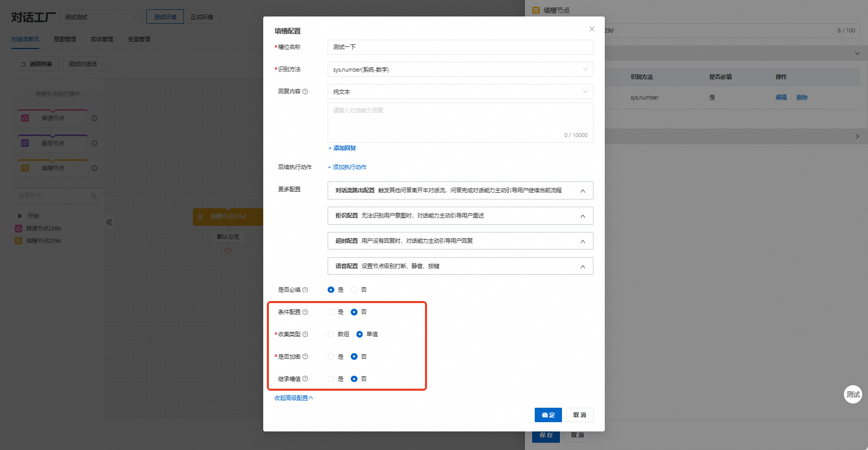Image resolution: width=868 pixels, height=450 pixels.
Task: Expand the 开始 tree item arrow
Action: tap(20, 216)
